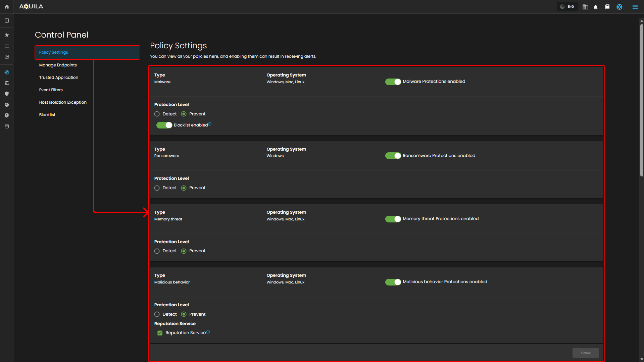
Task: Click the bank building icon in sidebar
Action: point(7,83)
